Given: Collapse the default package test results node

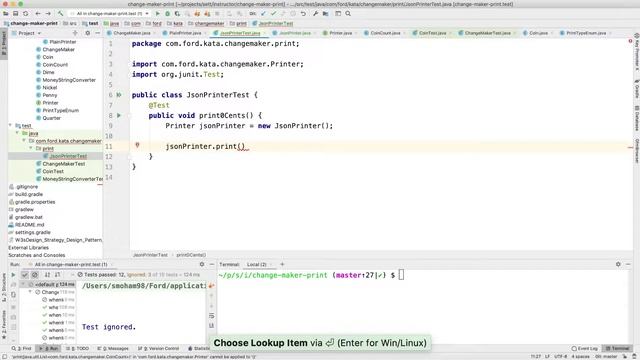Looking at the screenshot, I should point(23,284).
